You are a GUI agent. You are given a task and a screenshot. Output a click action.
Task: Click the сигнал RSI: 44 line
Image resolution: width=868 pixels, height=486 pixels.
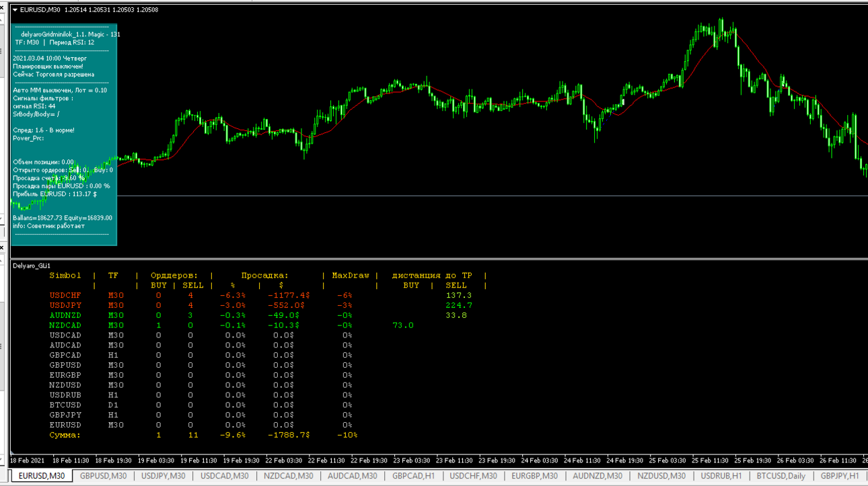(x=34, y=106)
